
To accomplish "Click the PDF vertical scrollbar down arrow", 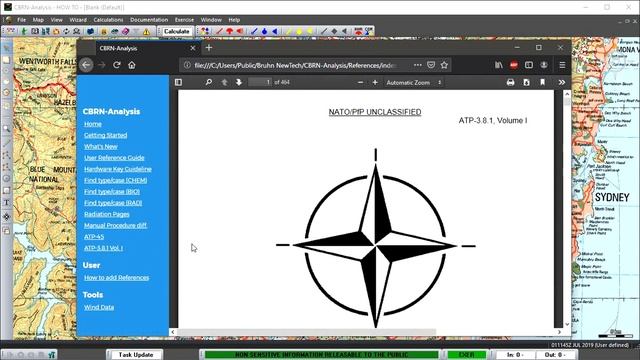I will click(x=567, y=324).
